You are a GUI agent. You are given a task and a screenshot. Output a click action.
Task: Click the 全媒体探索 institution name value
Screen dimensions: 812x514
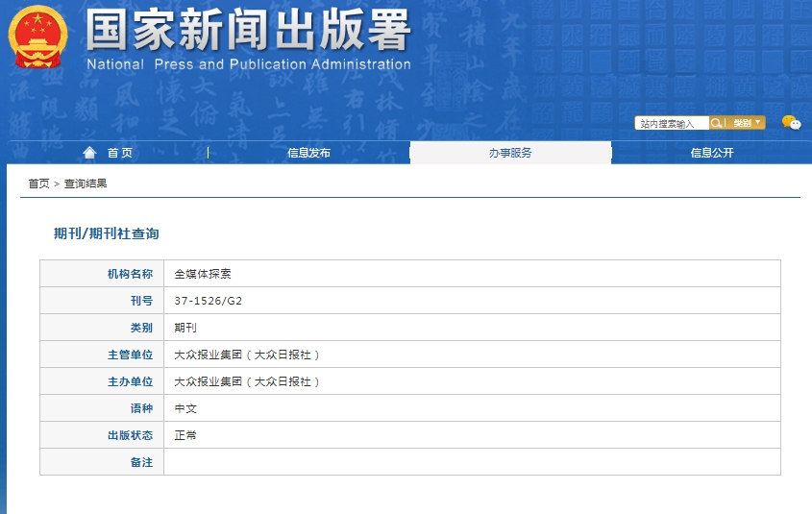pyautogui.click(x=203, y=274)
